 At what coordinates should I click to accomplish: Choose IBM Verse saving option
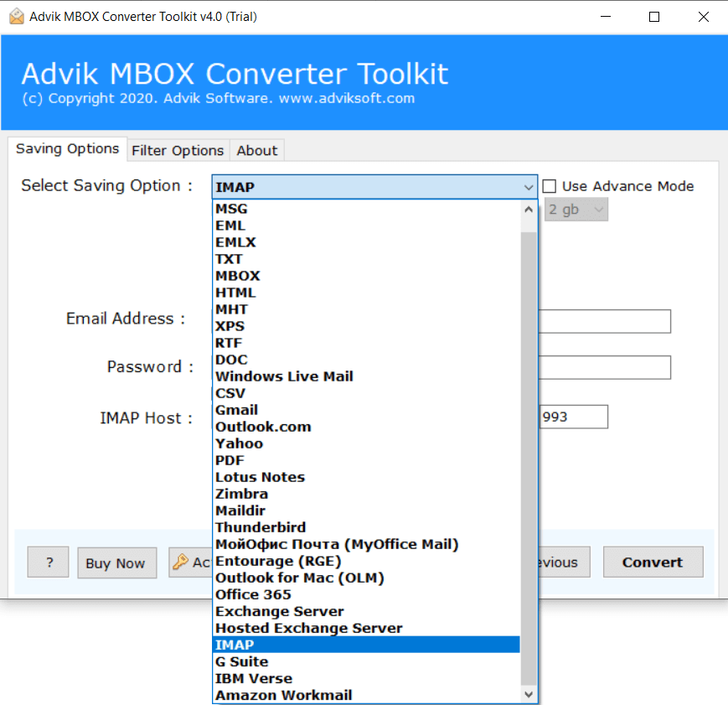(x=367, y=678)
